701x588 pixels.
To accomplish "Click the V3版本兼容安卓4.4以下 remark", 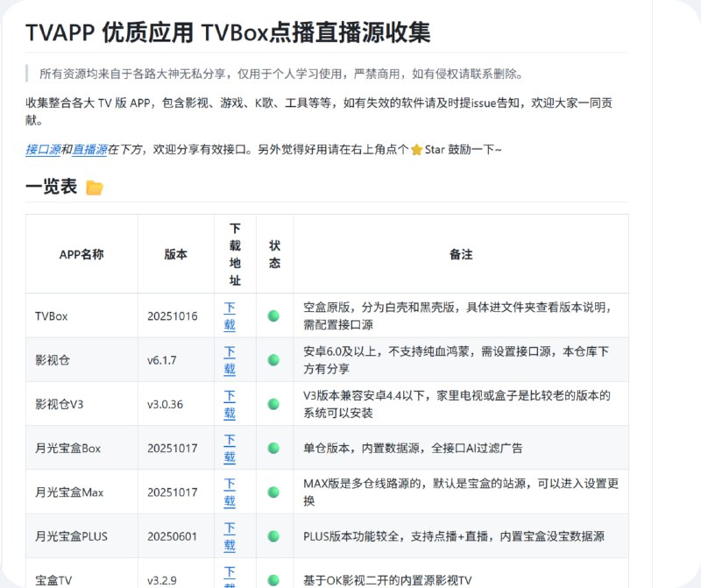I will 457,404.
